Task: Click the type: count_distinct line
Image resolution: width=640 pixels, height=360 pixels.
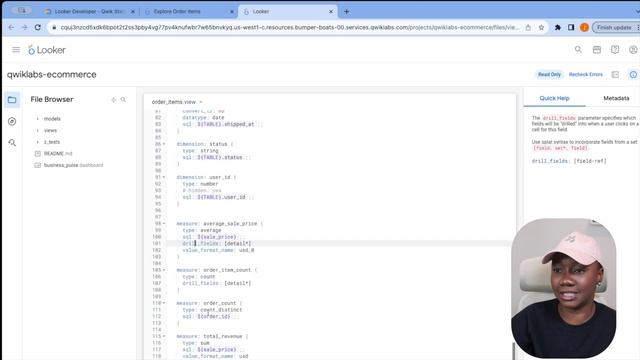Action: [x=212, y=310]
